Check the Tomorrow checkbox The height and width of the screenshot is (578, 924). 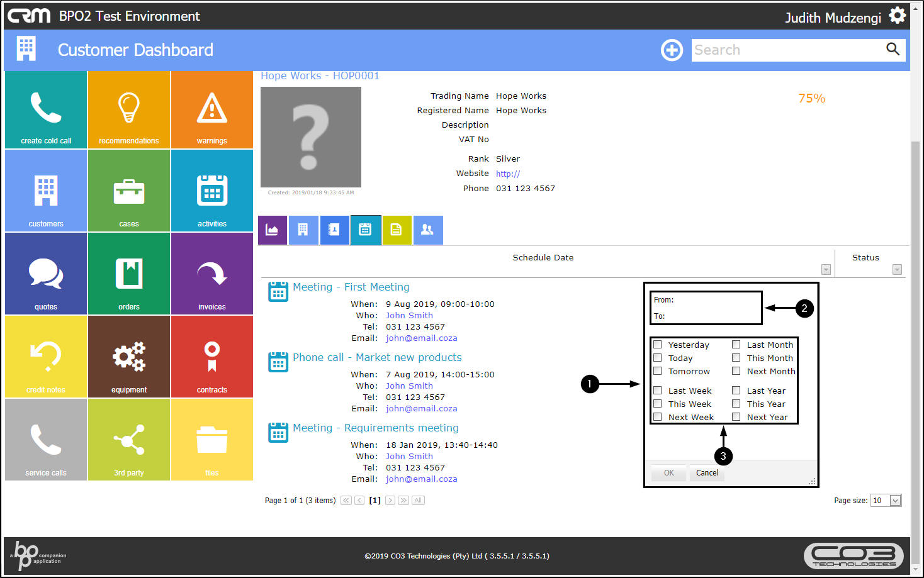click(x=657, y=371)
